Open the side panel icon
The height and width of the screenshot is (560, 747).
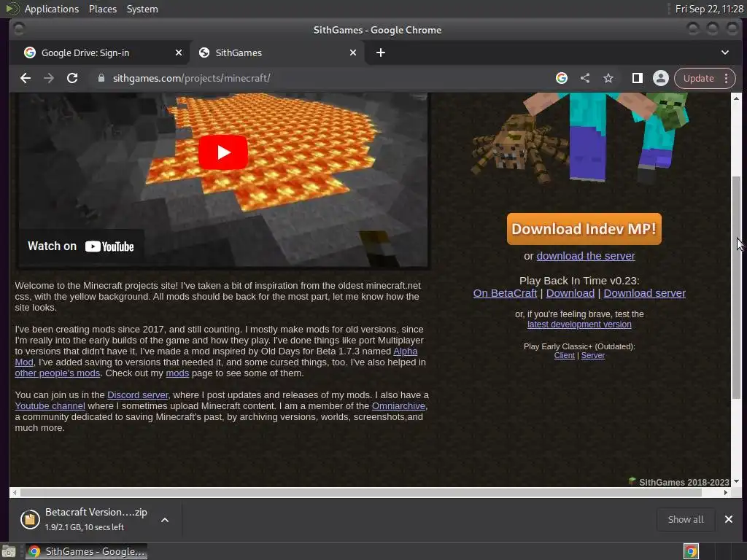(637, 78)
